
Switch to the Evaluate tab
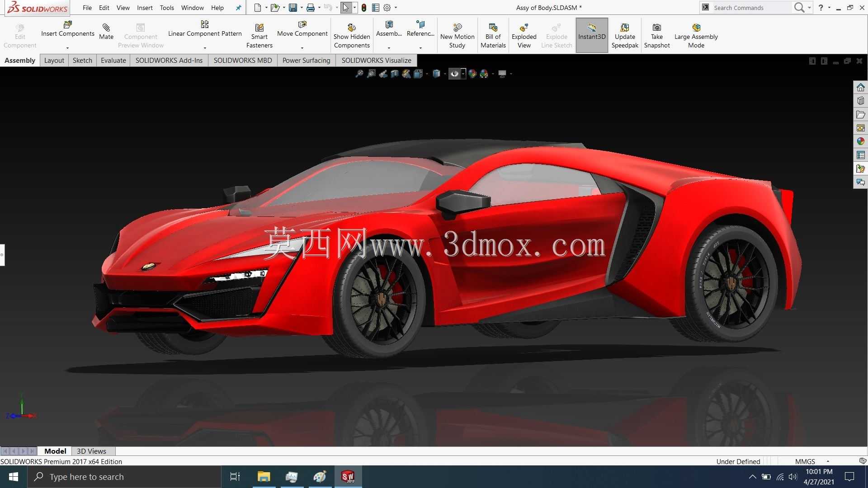(113, 60)
